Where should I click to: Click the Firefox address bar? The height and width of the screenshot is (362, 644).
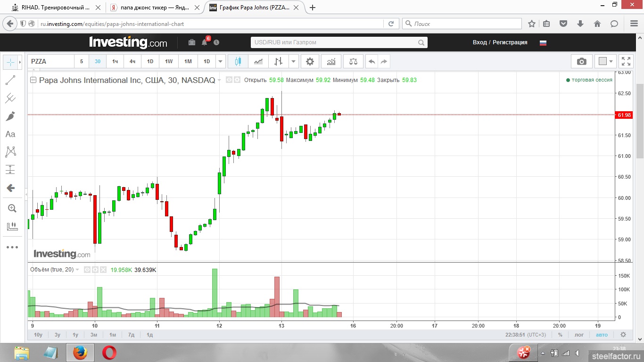(211, 24)
